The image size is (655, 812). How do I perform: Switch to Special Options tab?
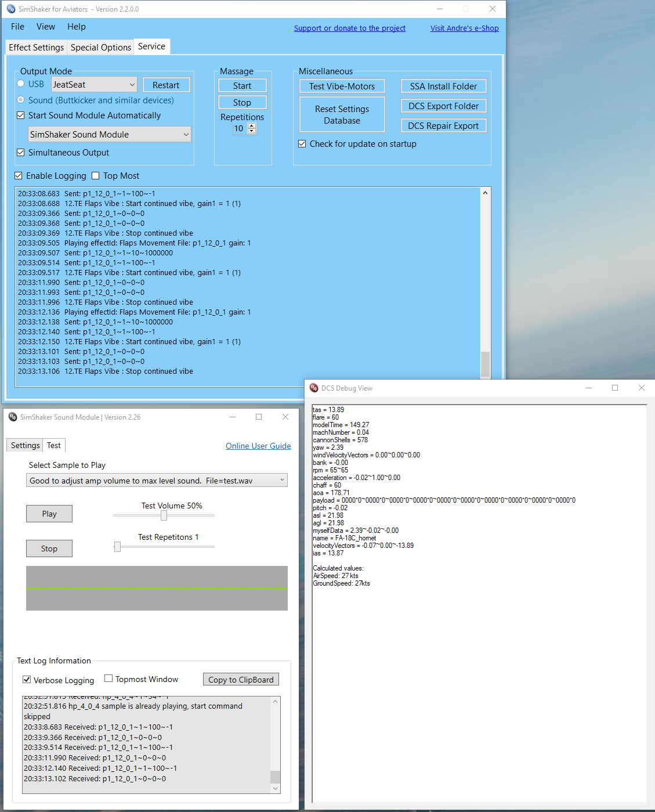click(x=101, y=48)
